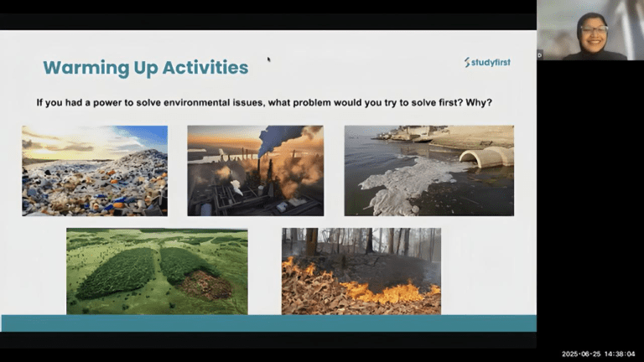Click the polluted water discharge photo
644x362 pixels.
pos(428,171)
